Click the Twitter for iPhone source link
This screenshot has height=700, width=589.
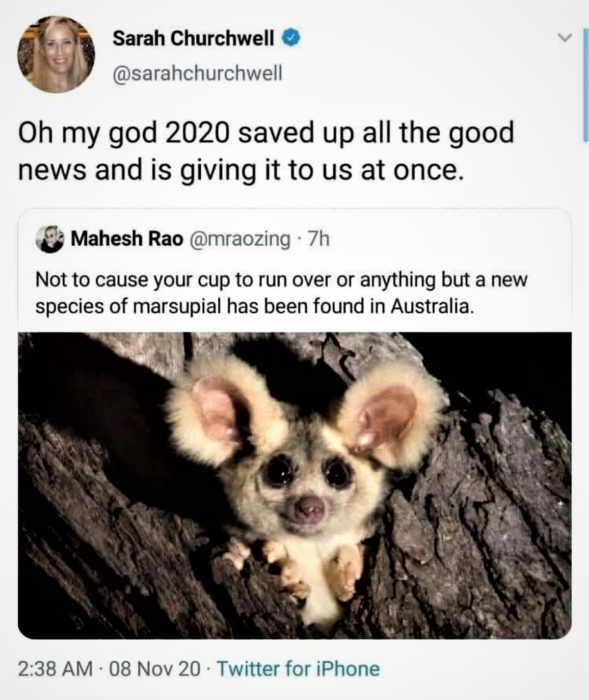point(298,669)
